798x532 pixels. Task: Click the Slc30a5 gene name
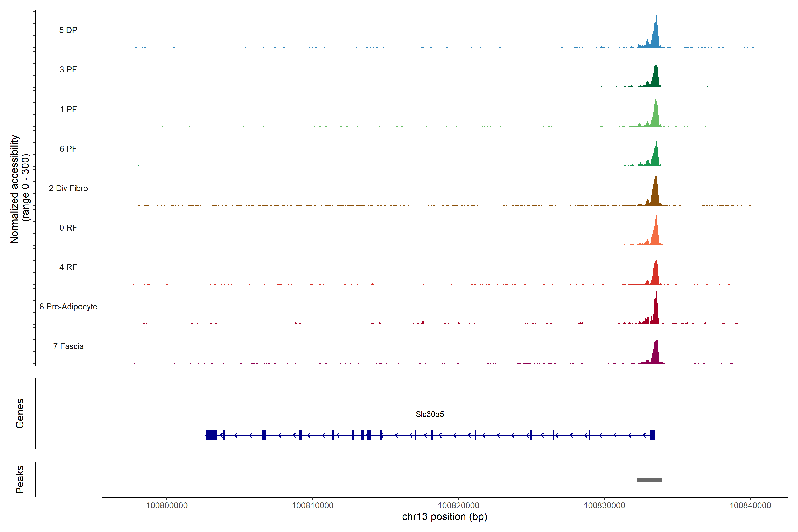(x=430, y=414)
